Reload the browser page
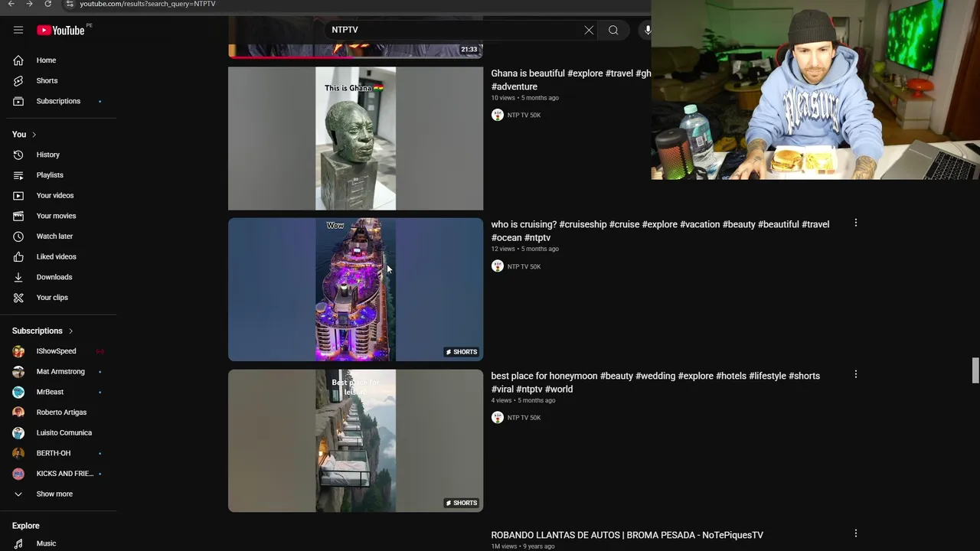The width and height of the screenshot is (980, 551). [47, 4]
